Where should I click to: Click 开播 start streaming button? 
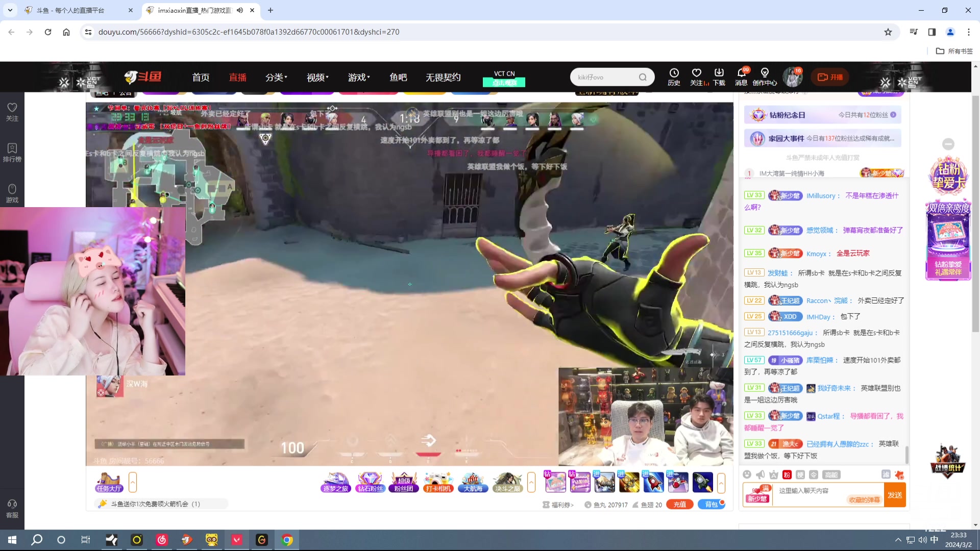click(x=830, y=77)
